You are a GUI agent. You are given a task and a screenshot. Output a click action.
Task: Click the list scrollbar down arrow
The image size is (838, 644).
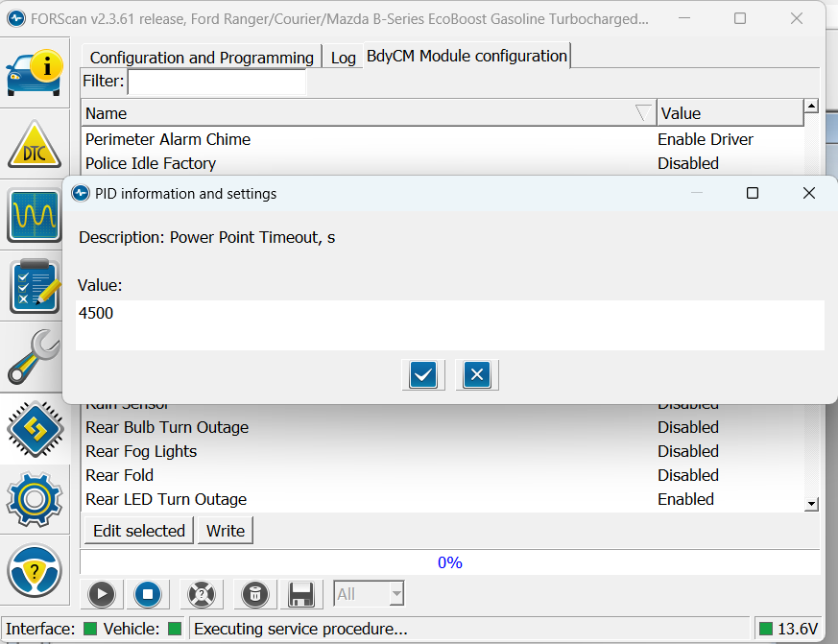pos(811,504)
